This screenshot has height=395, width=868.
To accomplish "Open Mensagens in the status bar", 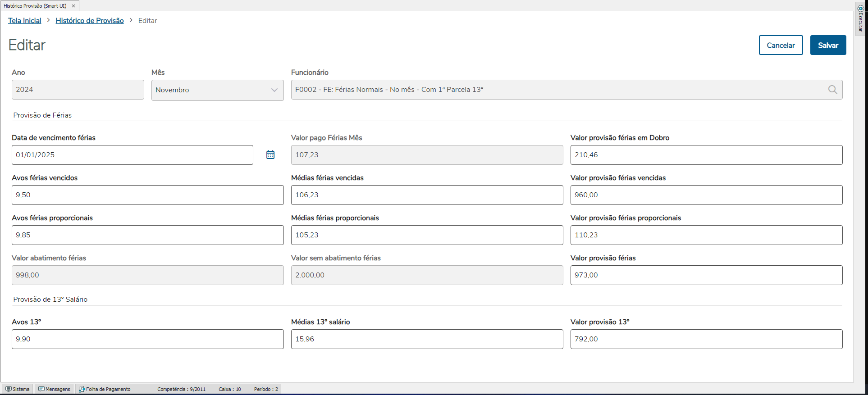I will click(x=54, y=389).
